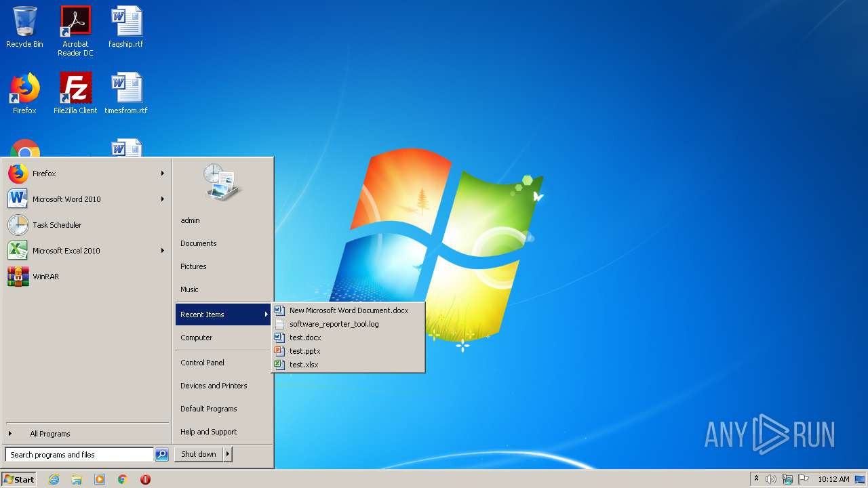Click the Word icon beside test.docx

[279, 338]
